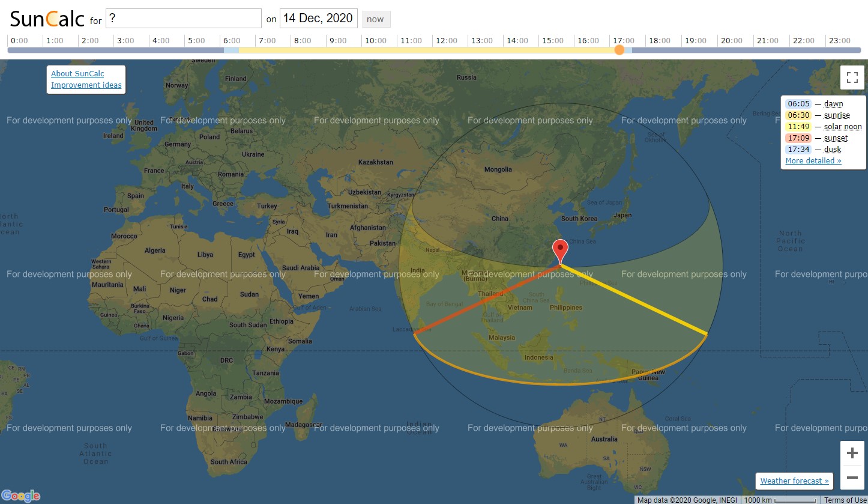Click the orange-red sunset direction line
Screen dimensions: 868x504
[x=487, y=299]
